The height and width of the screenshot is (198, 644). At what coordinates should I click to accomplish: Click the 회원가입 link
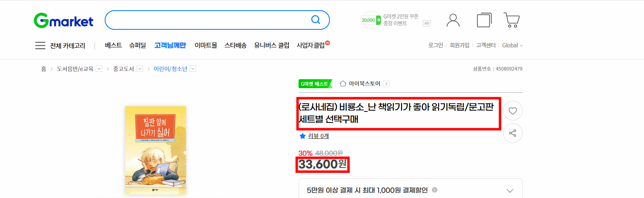tap(459, 45)
